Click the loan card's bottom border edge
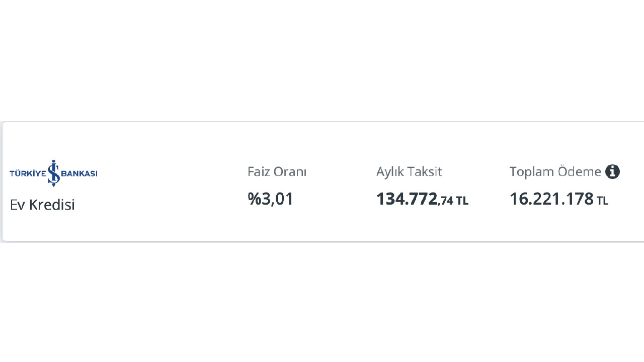Screen dimensions: 644x362 322,241
